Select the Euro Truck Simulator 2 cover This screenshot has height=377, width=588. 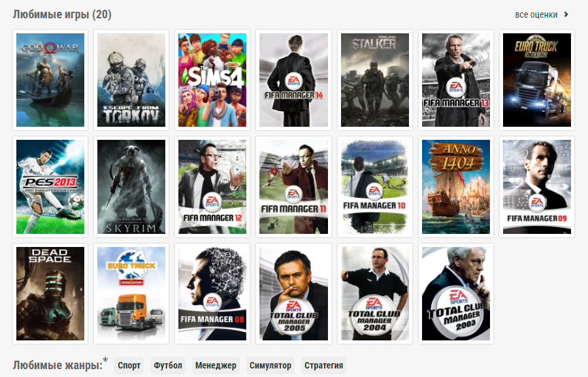[537, 80]
